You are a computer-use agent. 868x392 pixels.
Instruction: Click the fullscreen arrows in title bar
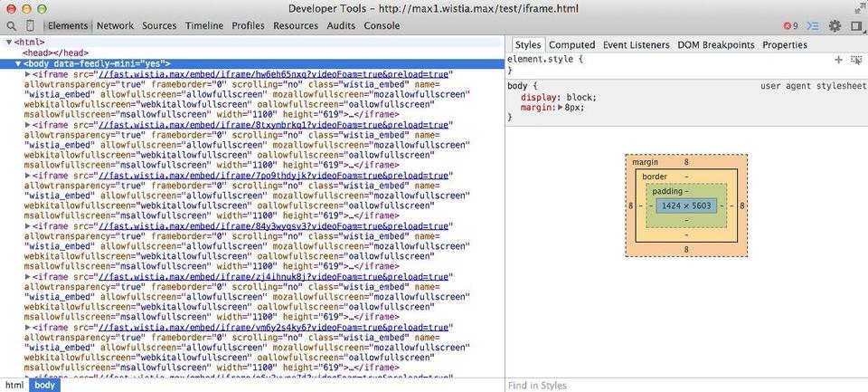[860, 8]
